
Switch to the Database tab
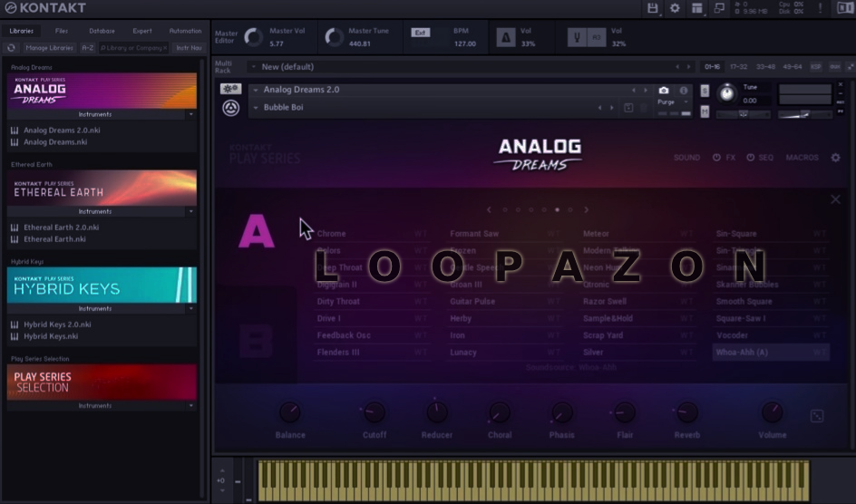point(102,31)
